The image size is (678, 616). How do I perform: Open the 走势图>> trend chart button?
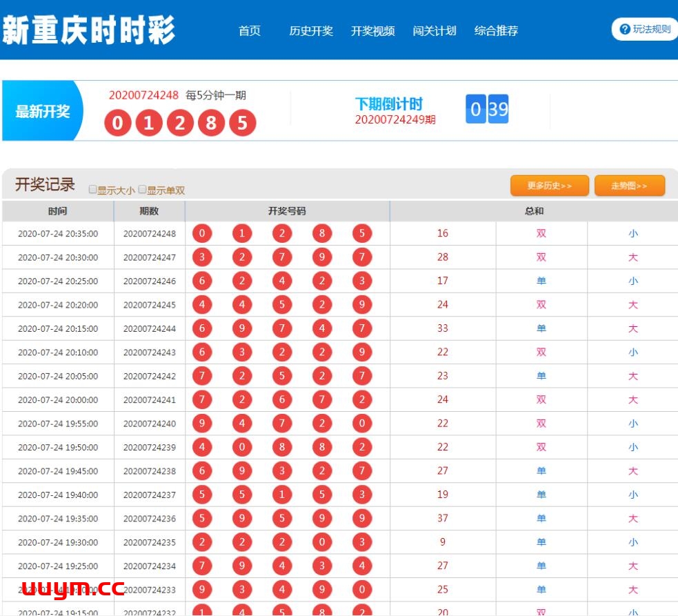click(x=629, y=185)
